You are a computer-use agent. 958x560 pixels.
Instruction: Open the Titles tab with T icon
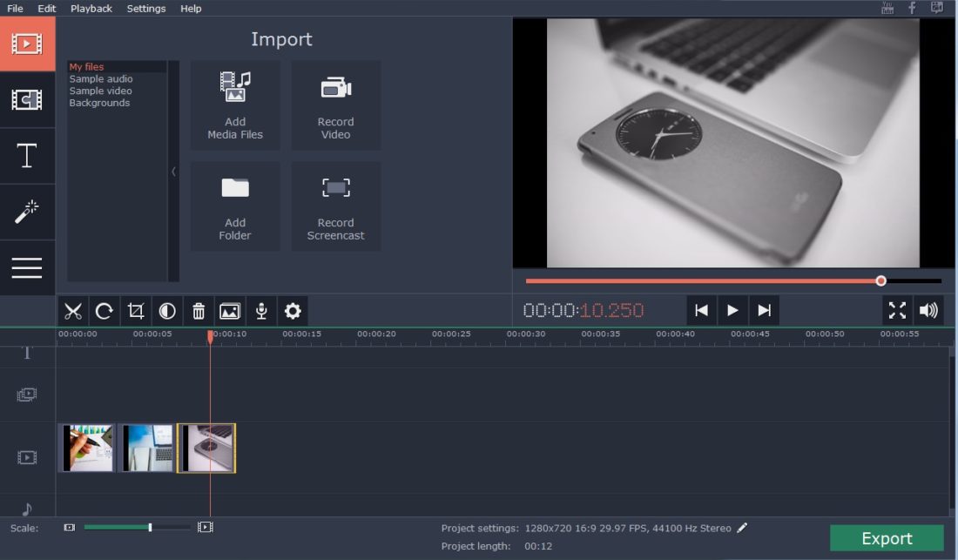coord(27,156)
